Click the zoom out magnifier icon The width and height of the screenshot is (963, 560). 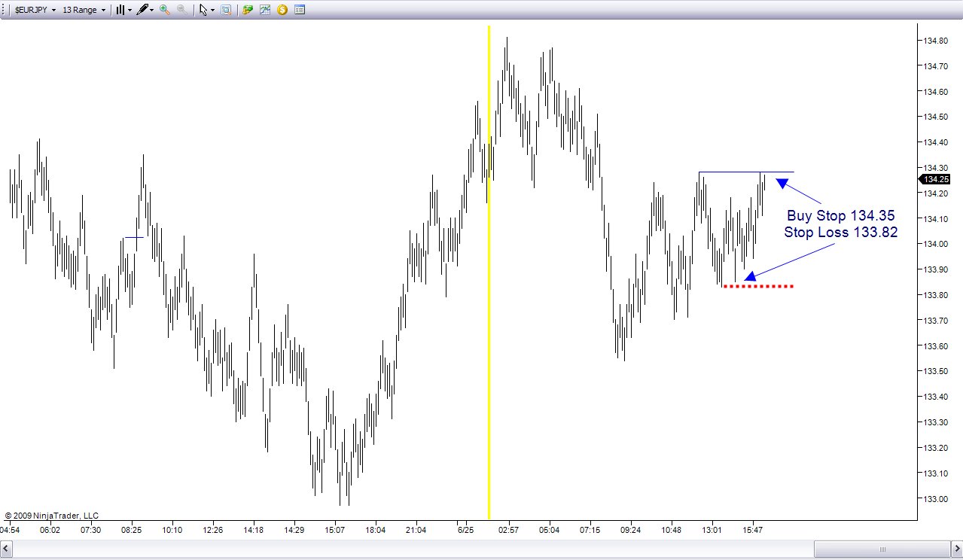183,10
